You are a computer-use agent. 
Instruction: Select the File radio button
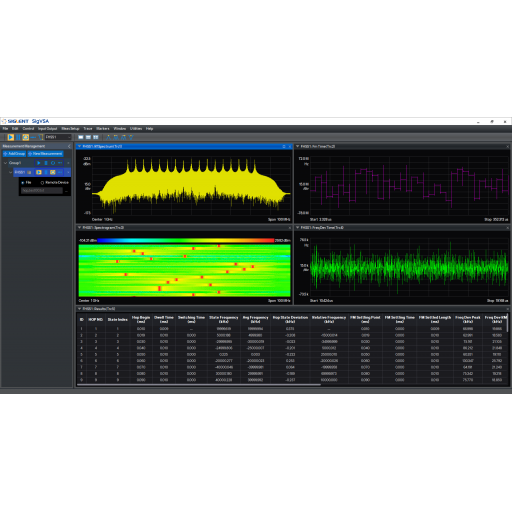(x=23, y=183)
